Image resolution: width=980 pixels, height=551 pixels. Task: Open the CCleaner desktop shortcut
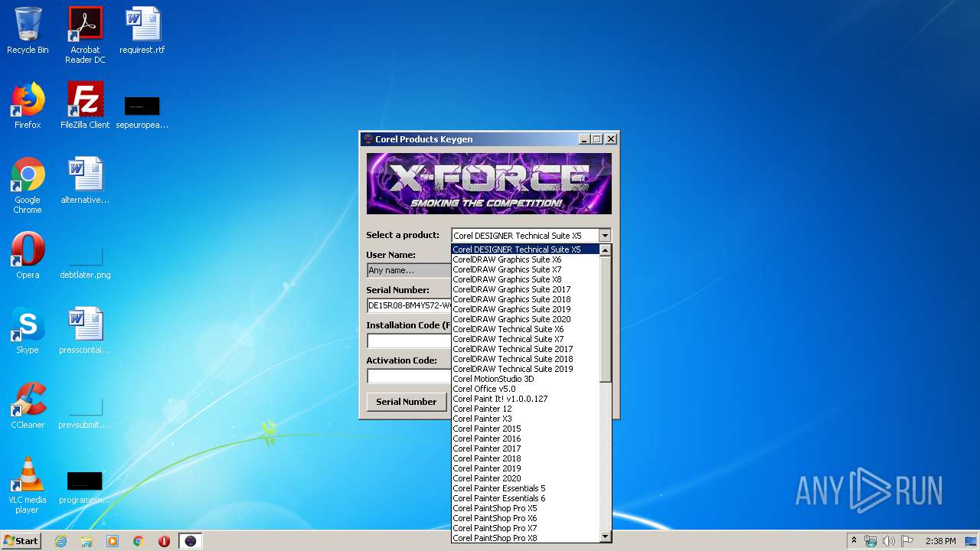click(28, 406)
